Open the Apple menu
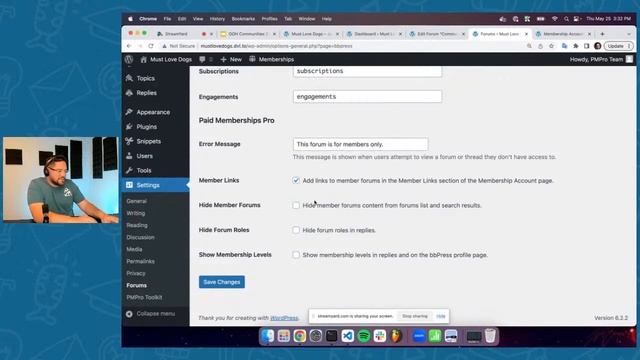The image size is (640, 360). 130,19
